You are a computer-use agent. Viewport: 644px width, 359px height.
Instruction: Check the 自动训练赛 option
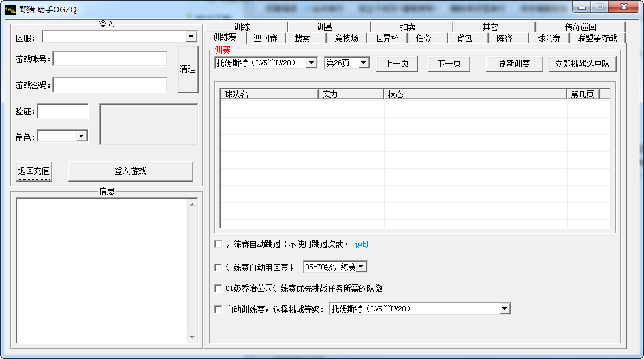click(219, 309)
